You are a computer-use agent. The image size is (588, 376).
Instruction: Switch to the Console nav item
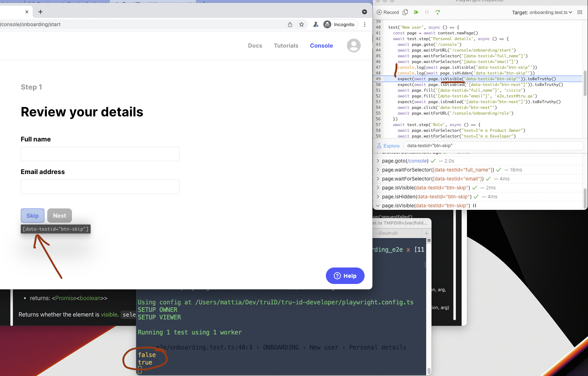(321, 45)
